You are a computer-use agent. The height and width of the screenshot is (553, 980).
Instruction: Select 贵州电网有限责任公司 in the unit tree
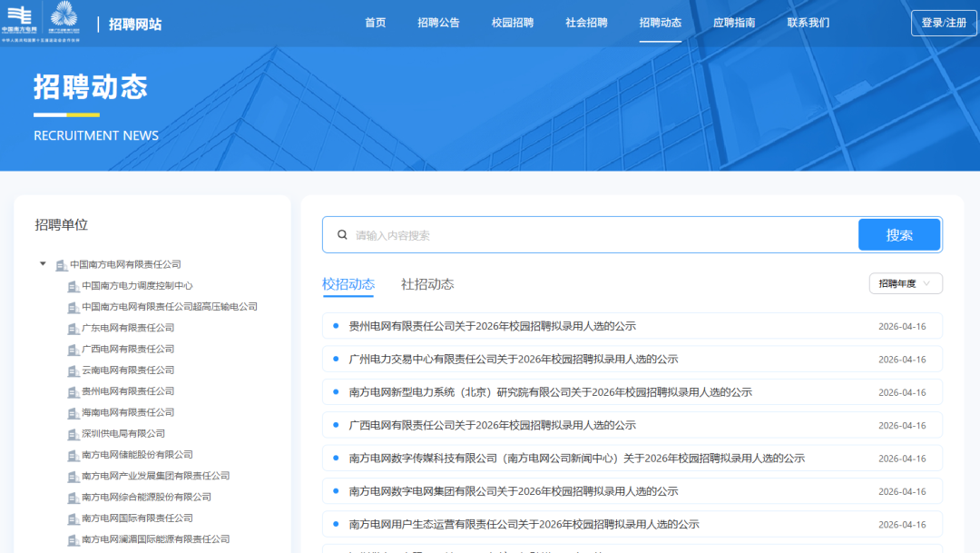pos(128,391)
